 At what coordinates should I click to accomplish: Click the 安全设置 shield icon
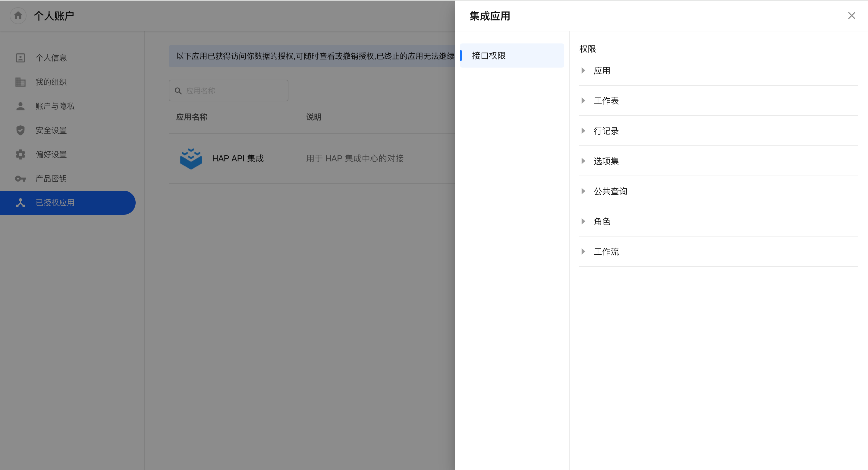[20, 130]
